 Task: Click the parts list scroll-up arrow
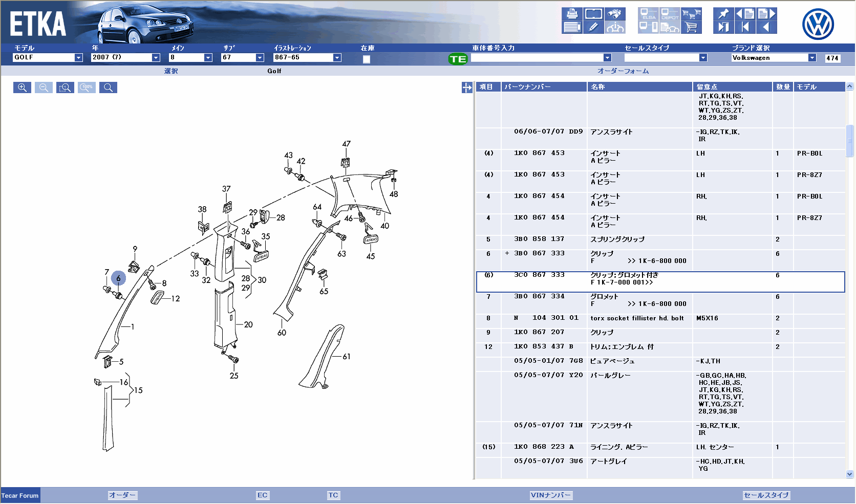850,86
